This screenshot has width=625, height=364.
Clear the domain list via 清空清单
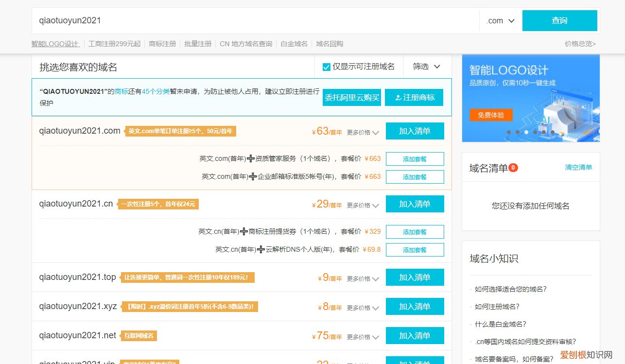(x=578, y=167)
